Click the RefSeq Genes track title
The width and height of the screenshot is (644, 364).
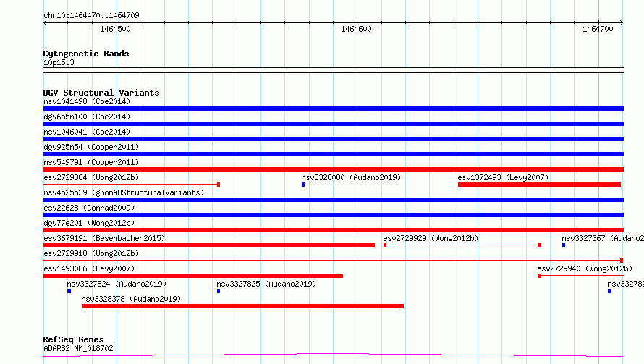pos(73,340)
